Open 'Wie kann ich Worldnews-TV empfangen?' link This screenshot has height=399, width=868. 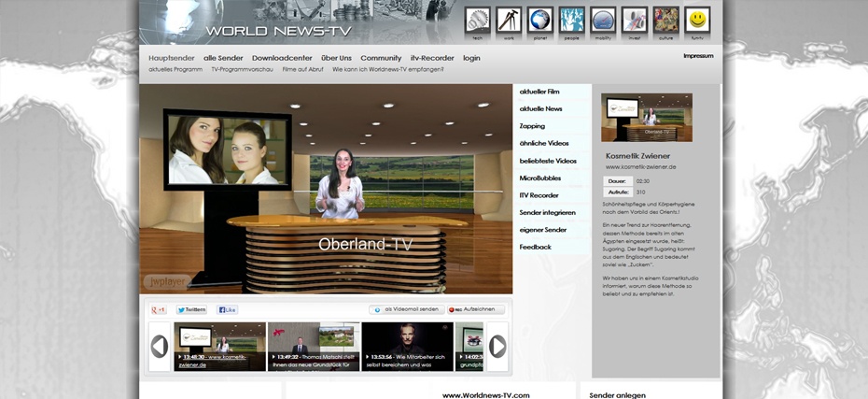pyautogui.click(x=388, y=70)
